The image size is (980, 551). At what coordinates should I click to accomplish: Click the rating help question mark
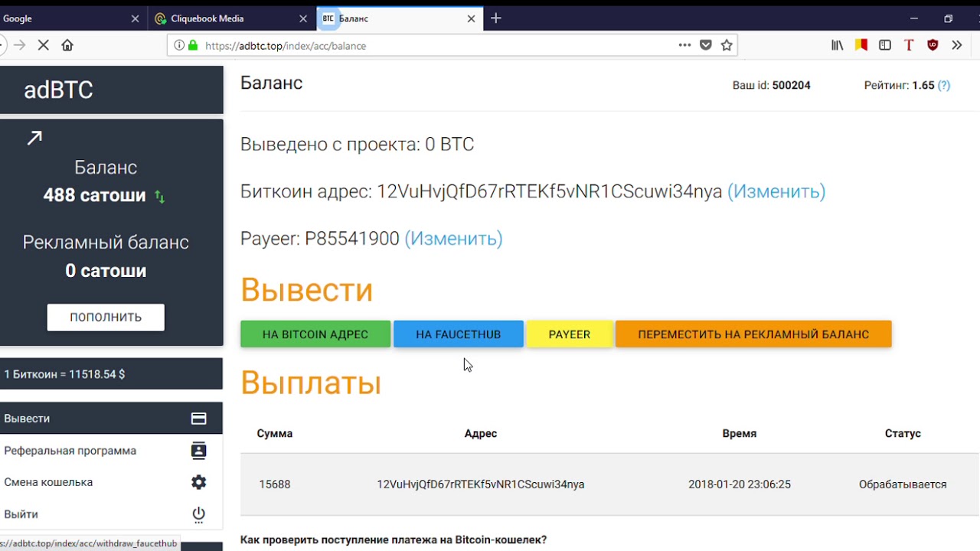click(x=944, y=85)
